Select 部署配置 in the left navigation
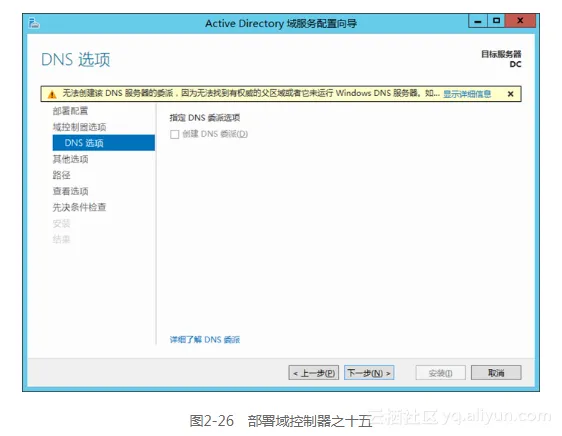This screenshot has height=436, width=562. [x=70, y=111]
